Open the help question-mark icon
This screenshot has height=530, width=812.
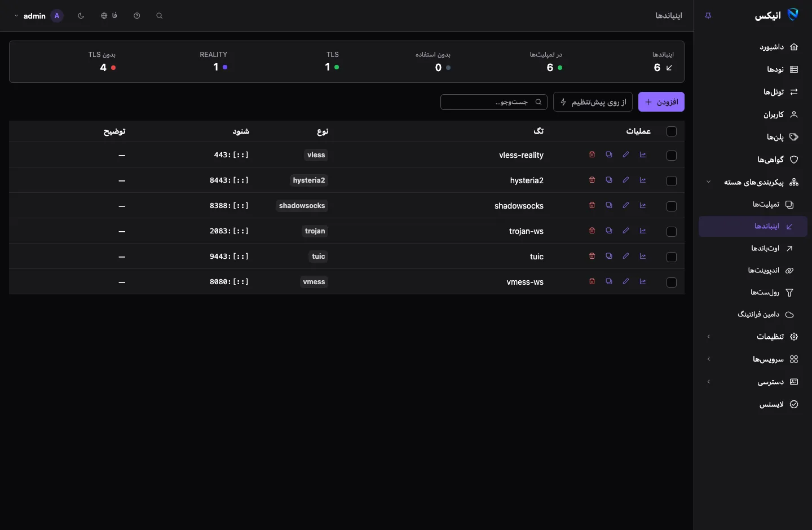point(137,16)
